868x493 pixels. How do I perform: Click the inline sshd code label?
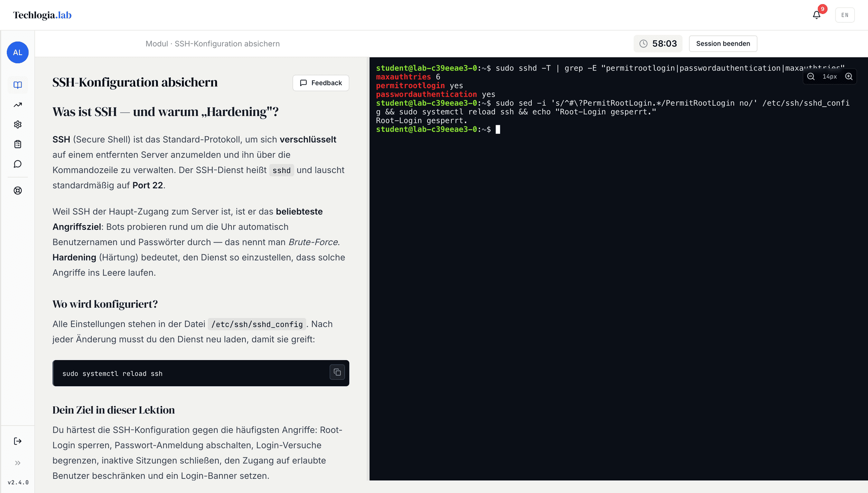[281, 170]
